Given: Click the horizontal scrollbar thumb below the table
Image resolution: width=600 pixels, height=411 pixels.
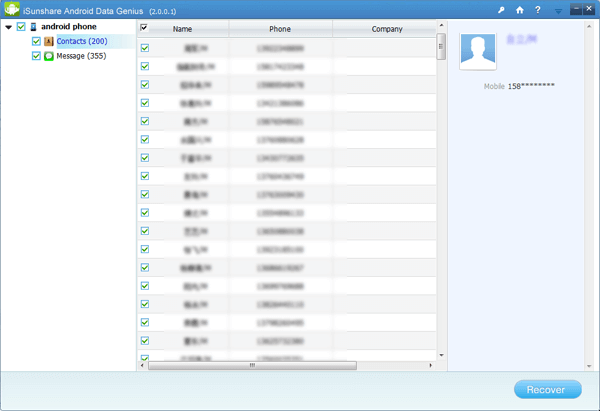Looking at the screenshot, I should [x=253, y=365].
